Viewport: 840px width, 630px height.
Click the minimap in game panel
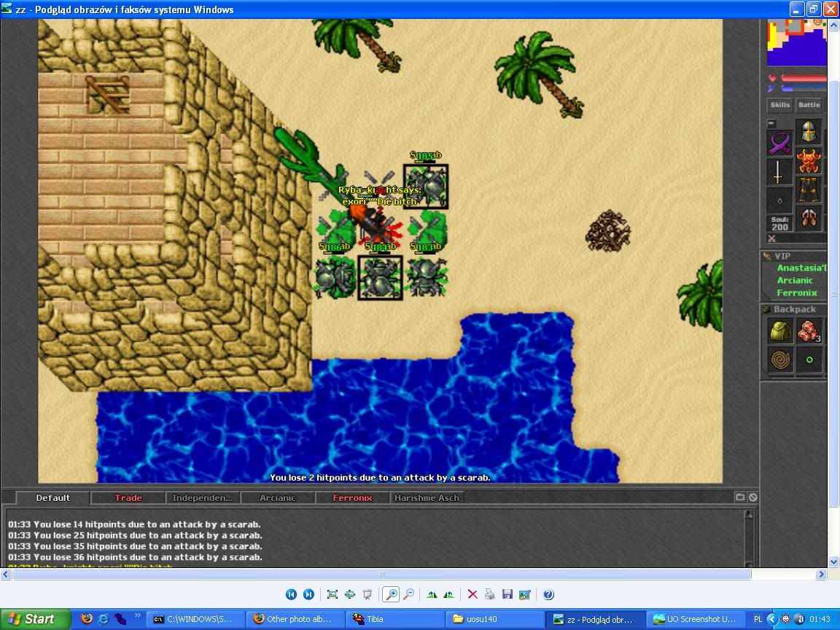pyautogui.click(x=796, y=42)
